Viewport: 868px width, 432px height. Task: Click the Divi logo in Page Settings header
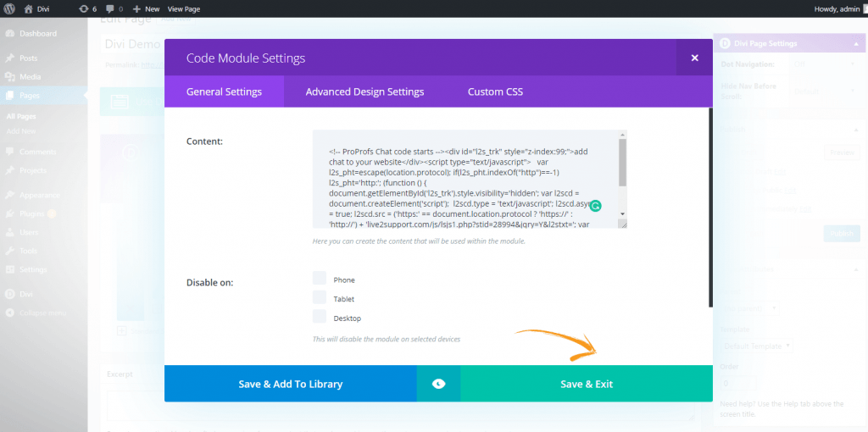point(726,43)
